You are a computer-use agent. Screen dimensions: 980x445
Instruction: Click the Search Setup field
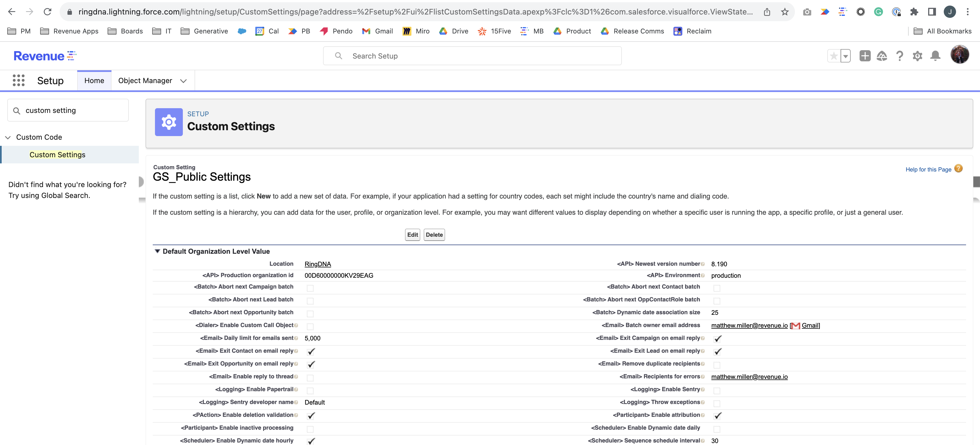pos(472,56)
